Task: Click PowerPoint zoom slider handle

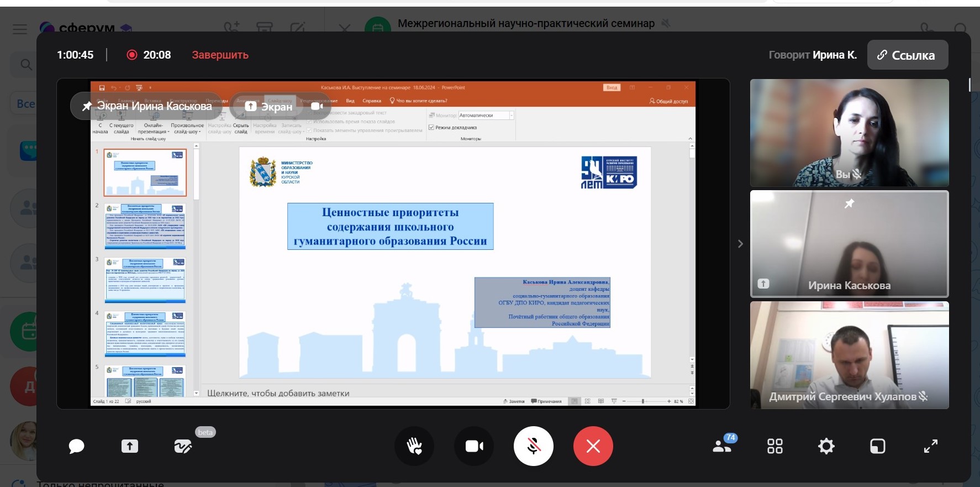Action: pyautogui.click(x=643, y=401)
